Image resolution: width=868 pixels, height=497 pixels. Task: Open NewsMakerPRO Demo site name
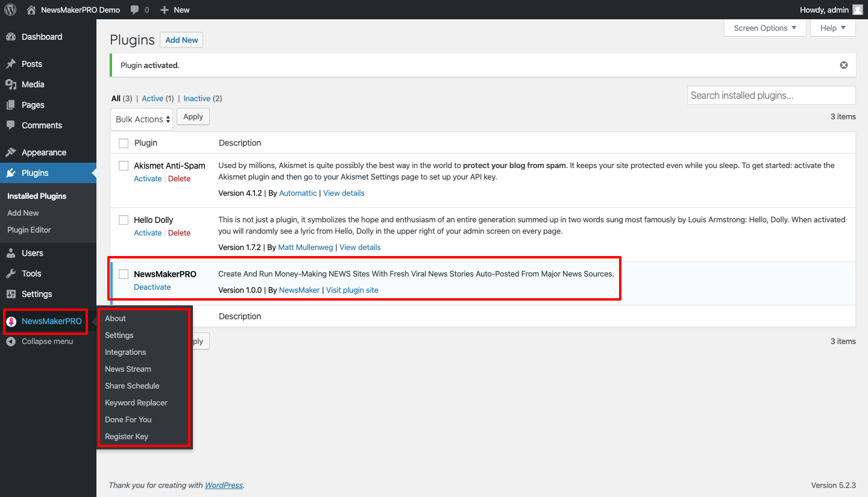click(80, 10)
